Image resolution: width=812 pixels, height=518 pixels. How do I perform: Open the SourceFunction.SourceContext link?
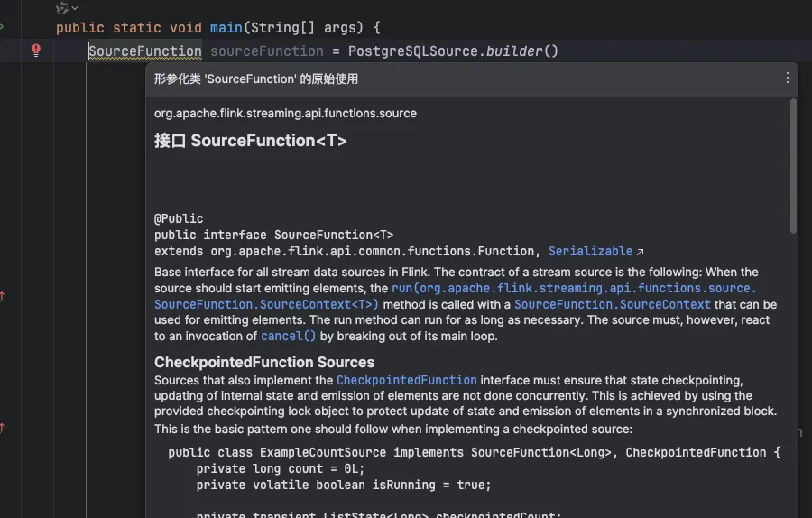tap(612, 305)
